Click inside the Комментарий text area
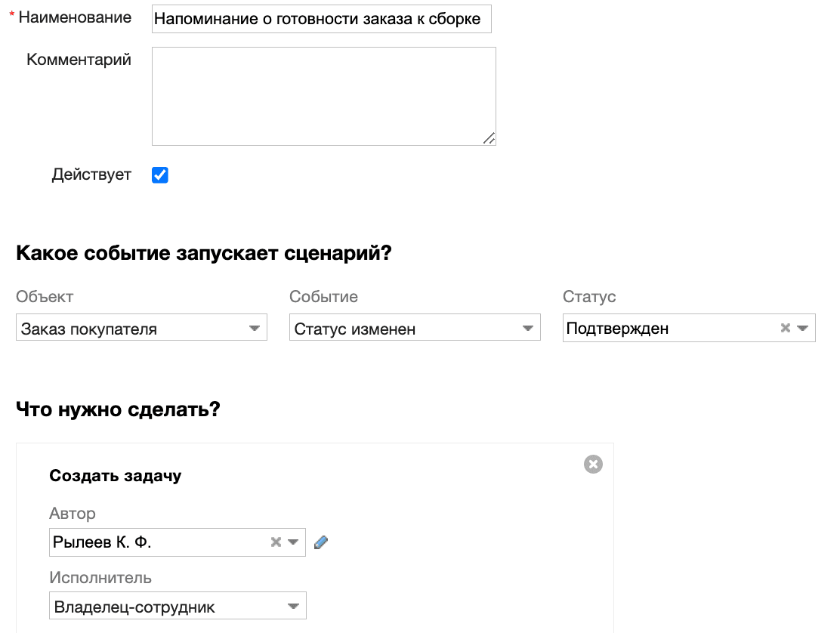The height and width of the screenshot is (633, 840). (x=323, y=96)
